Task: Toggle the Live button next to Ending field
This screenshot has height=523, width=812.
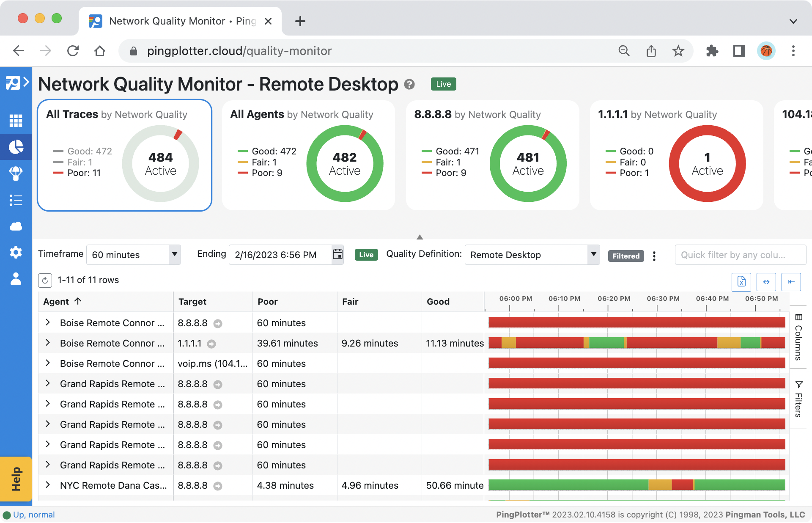Action: [x=366, y=255]
